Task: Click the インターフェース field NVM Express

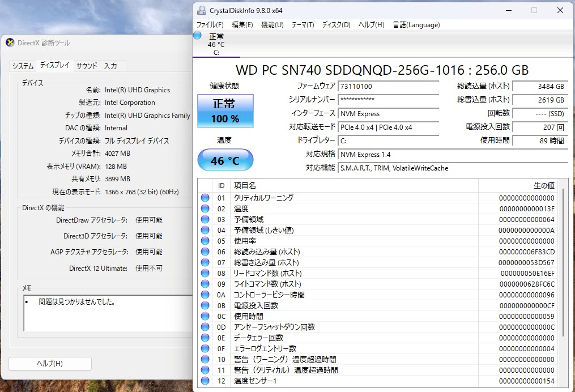Action: [x=389, y=114]
